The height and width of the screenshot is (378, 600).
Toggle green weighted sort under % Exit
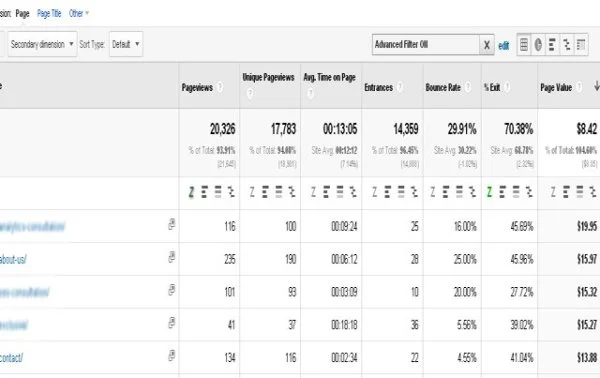coord(489,192)
